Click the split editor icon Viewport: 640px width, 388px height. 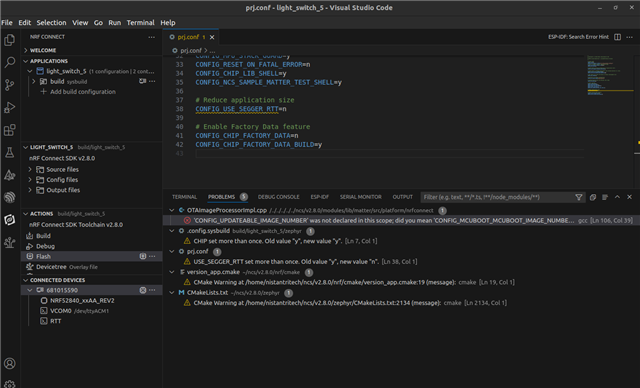pyautogui.click(x=617, y=37)
